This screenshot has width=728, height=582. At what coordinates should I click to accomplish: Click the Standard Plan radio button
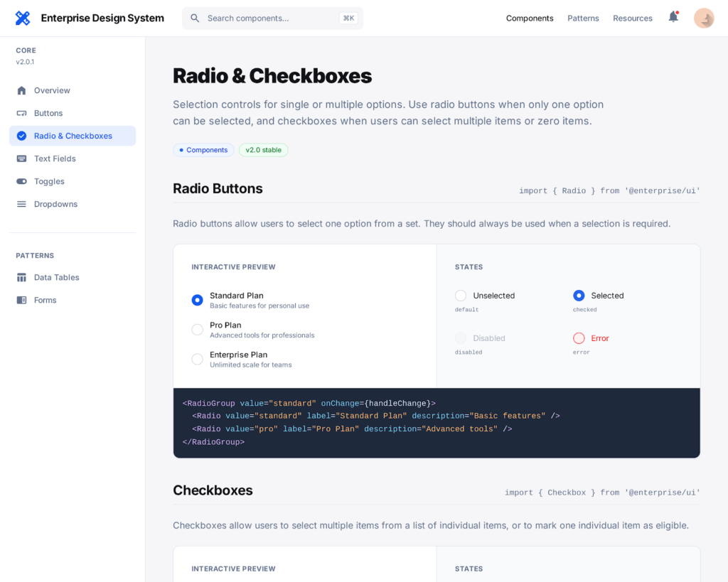coord(198,300)
